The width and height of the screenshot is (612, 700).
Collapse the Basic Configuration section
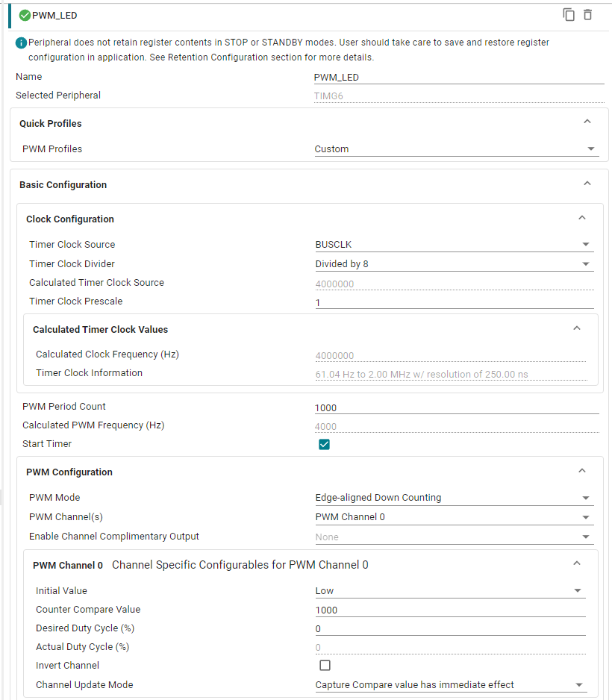pyautogui.click(x=587, y=184)
